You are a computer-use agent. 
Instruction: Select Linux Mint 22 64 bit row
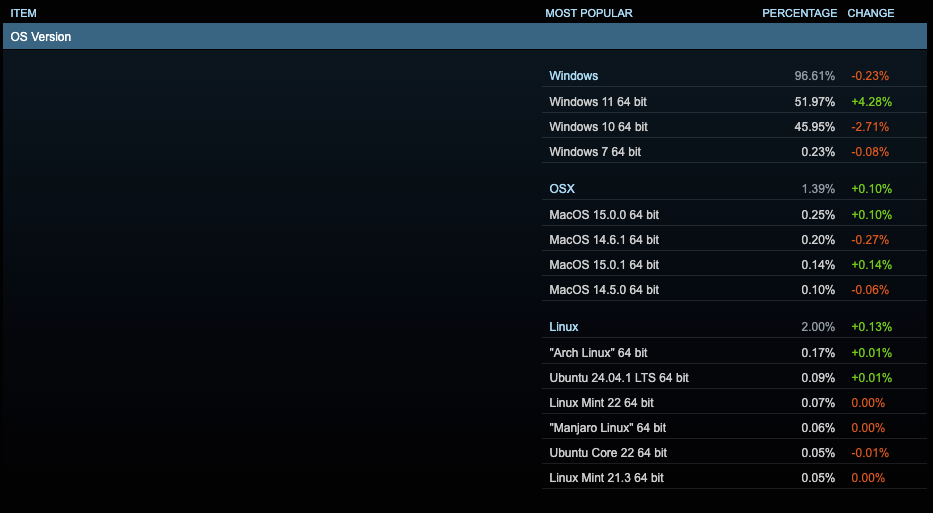pos(734,403)
